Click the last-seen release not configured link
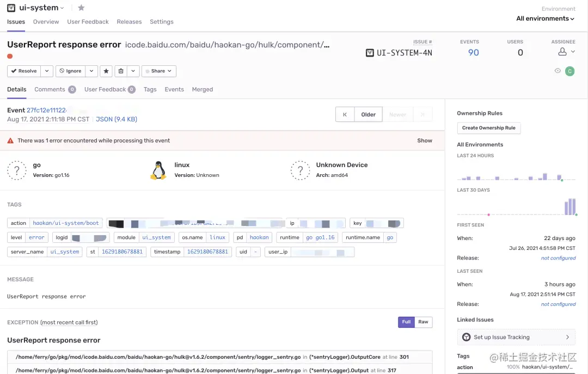 558,304
